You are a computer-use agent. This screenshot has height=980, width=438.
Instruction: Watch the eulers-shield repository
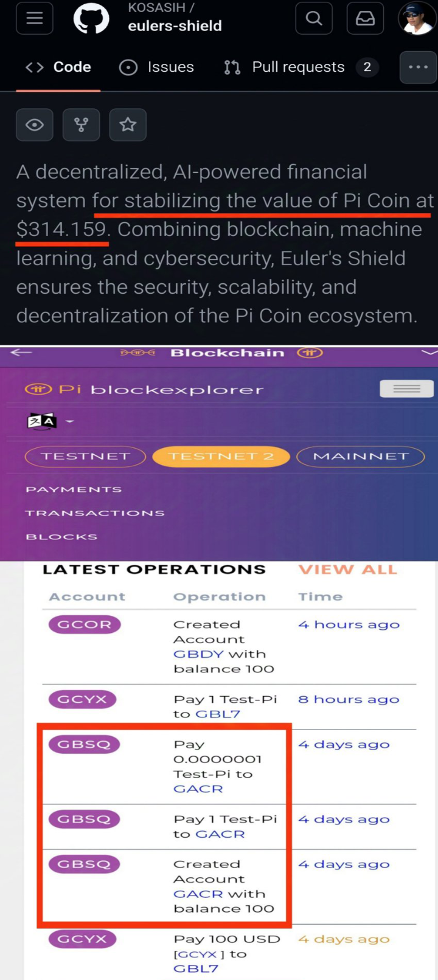tap(34, 125)
